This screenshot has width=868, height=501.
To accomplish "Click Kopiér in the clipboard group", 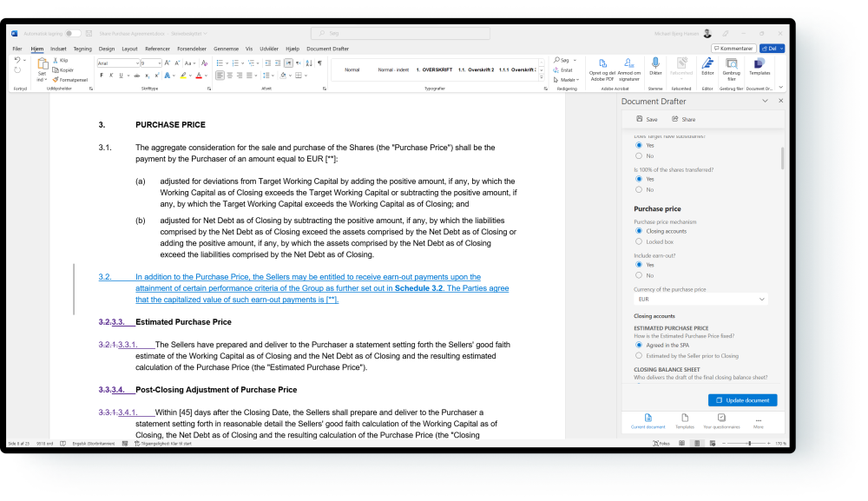I will tap(63, 70).
